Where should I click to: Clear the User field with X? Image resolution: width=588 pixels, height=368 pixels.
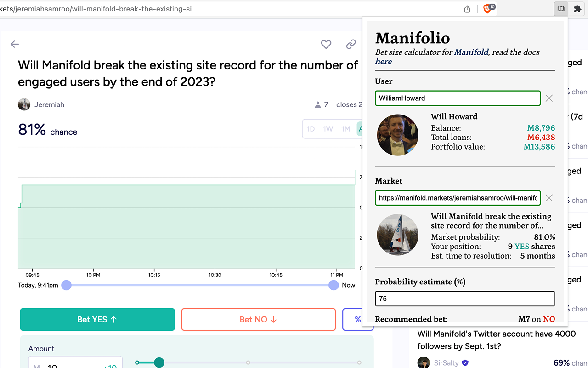tap(549, 98)
